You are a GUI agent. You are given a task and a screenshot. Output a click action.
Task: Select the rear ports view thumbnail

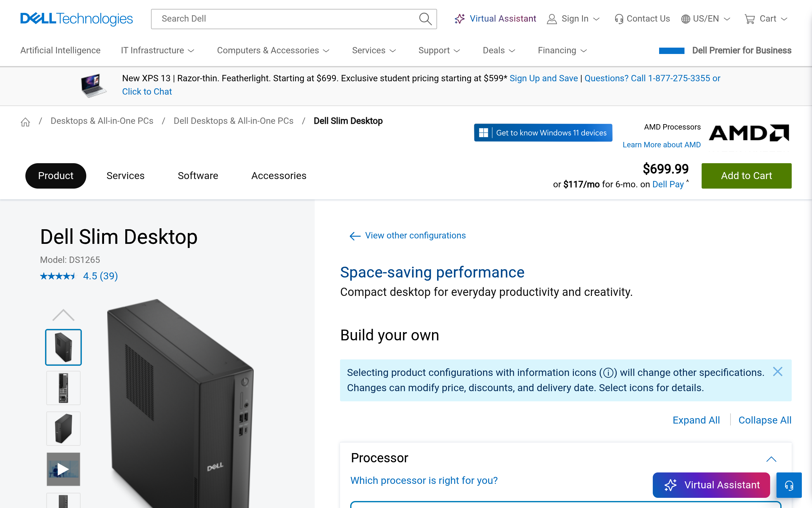pos(63,388)
